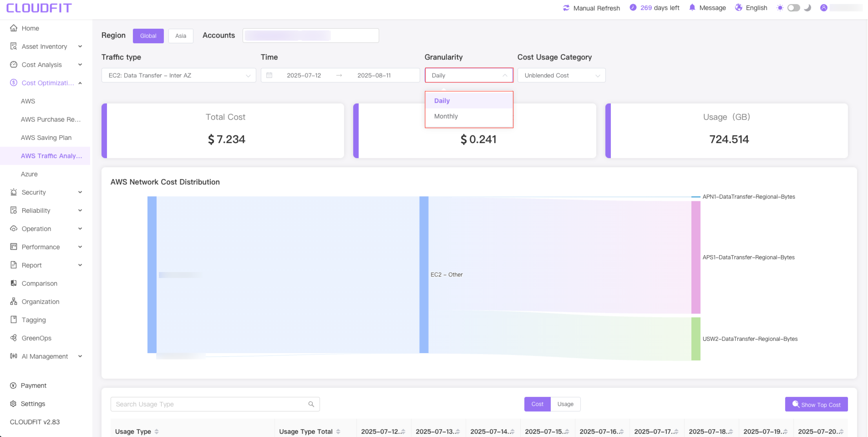
Task: Click Manual Refresh text
Action: (x=596, y=8)
